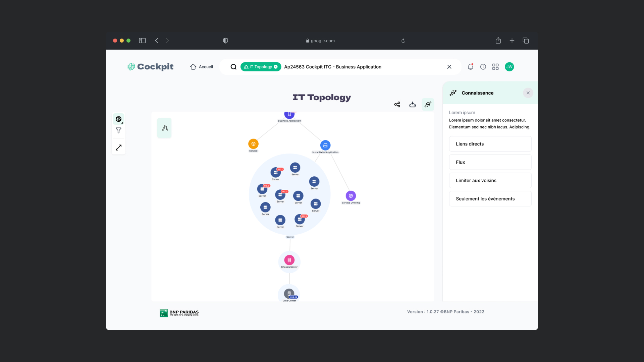Open the filter funnel tool
The height and width of the screenshot is (362, 644).
click(x=118, y=130)
